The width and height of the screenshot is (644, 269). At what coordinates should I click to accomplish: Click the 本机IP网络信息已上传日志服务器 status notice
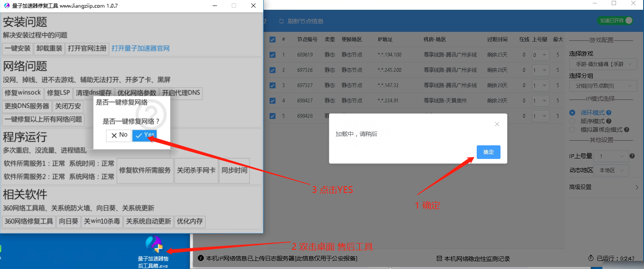point(278,258)
